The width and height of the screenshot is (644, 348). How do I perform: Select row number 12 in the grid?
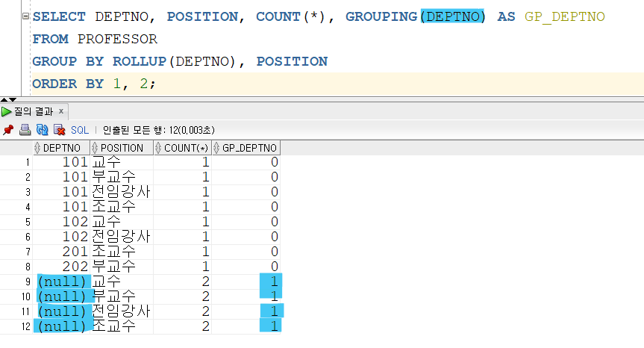[x=26, y=326]
